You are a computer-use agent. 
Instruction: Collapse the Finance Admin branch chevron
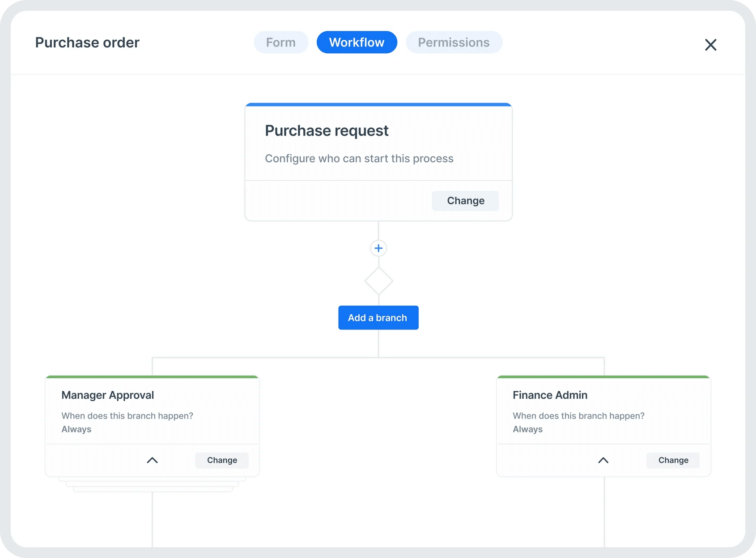click(603, 460)
